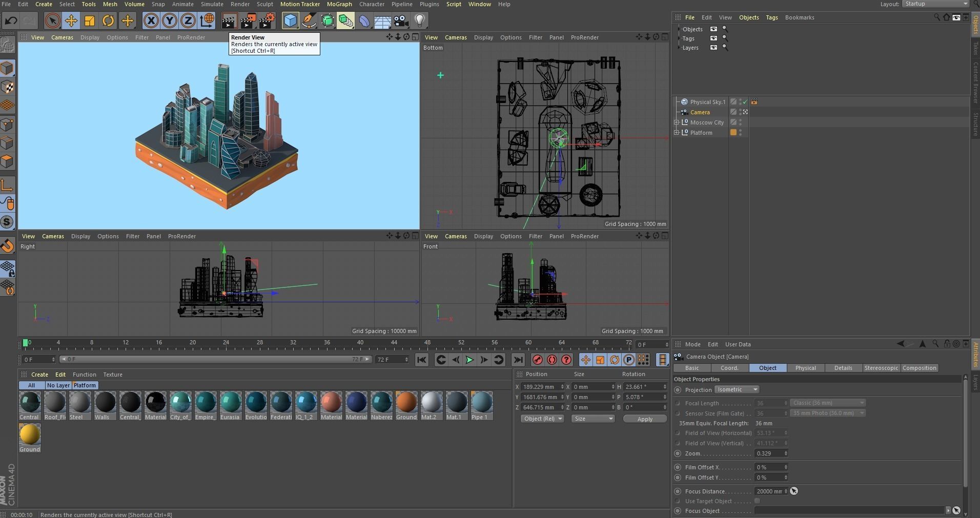Go to start of timeline
Viewport: 980px width, 518px height.
point(421,360)
